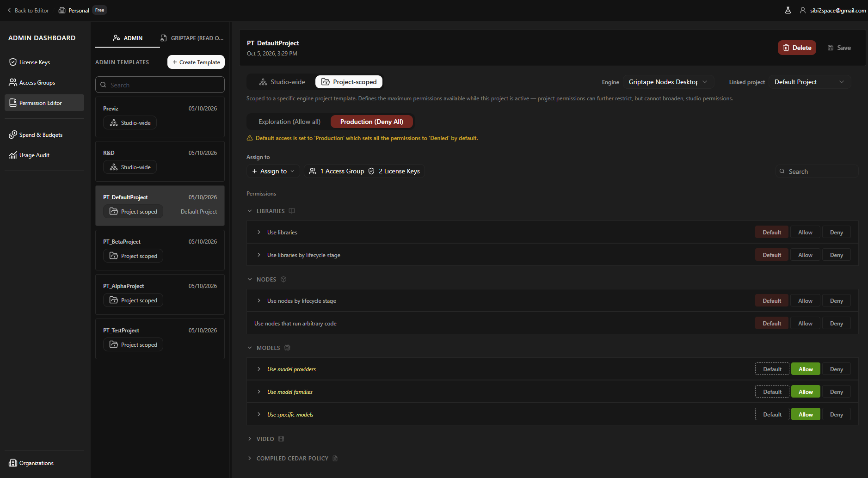Click the 1 Access Group indicator
This screenshot has height=478, width=868.
pyautogui.click(x=337, y=171)
